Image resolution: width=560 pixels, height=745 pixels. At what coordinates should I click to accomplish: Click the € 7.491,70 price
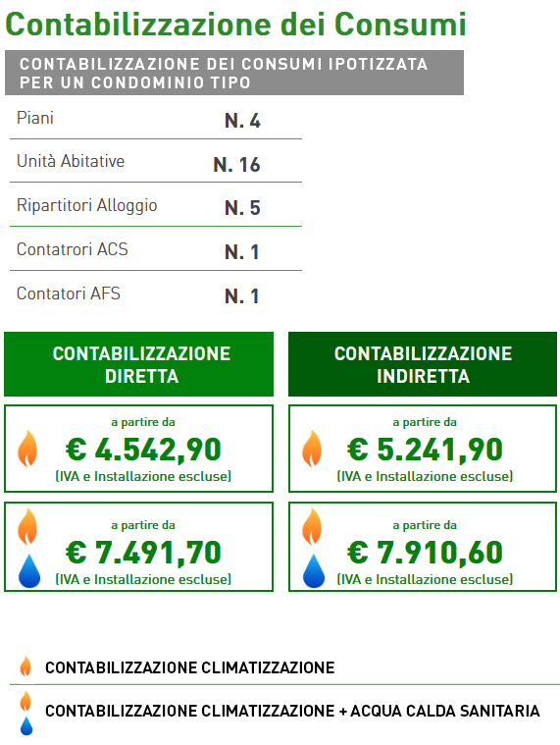(143, 553)
